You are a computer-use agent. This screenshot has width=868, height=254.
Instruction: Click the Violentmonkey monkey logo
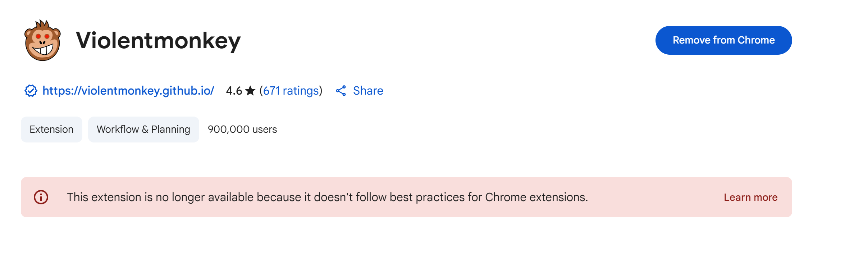42,40
